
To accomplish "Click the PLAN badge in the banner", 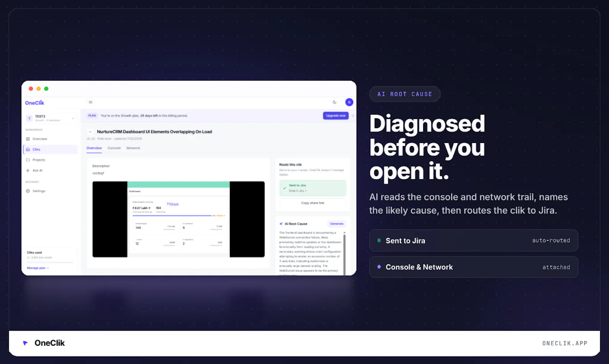I will pyautogui.click(x=92, y=116).
